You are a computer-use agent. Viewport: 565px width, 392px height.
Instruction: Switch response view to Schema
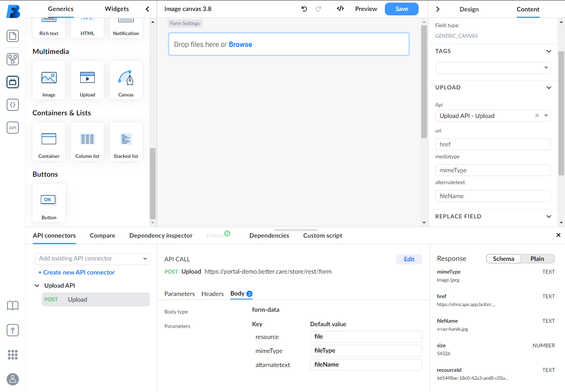(503, 259)
